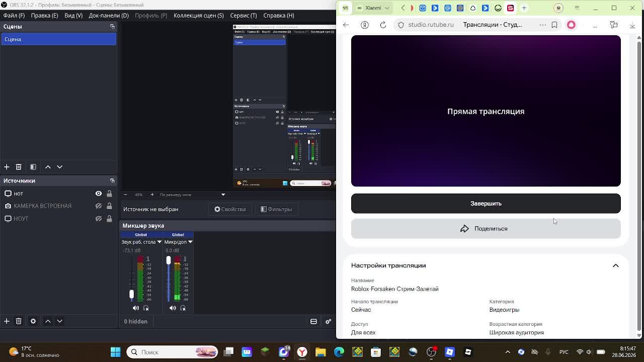Undock the Scenes panel via its float icon
This screenshot has height=362, width=644.
(112, 27)
